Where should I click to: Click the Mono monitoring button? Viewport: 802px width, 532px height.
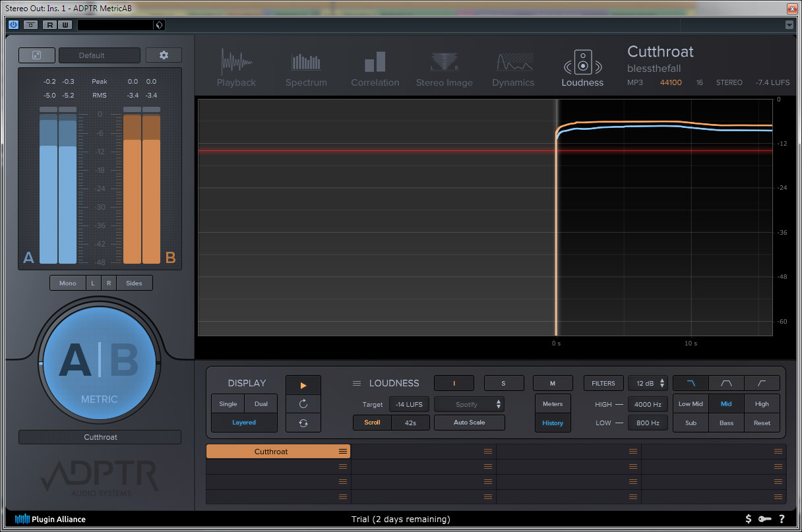[68, 283]
